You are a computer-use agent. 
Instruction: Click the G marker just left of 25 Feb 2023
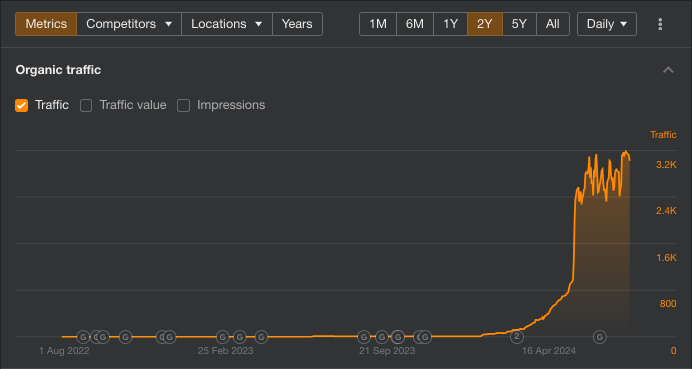coord(223,337)
